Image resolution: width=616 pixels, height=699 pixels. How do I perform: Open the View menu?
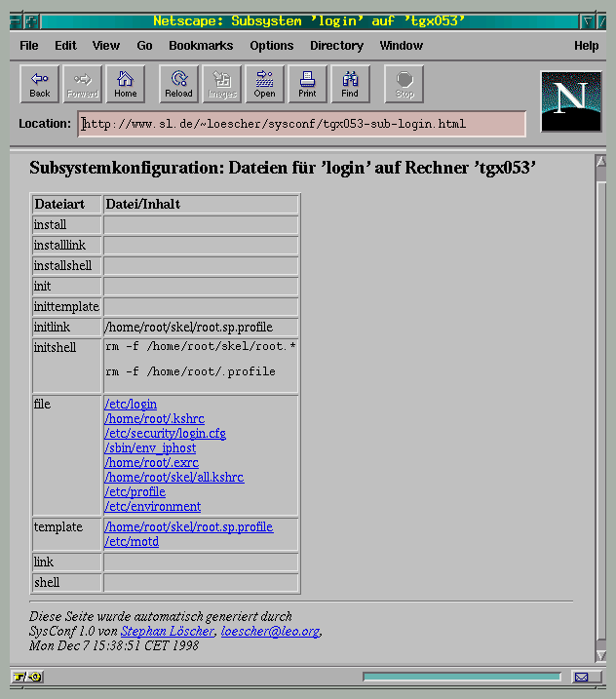[x=106, y=46]
